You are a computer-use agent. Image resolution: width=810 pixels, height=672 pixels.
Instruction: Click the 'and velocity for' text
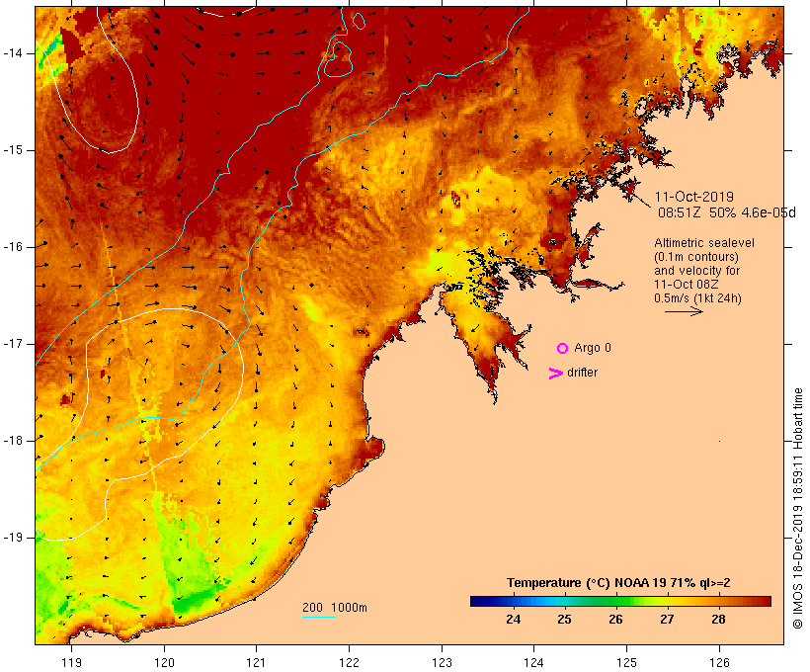pos(696,271)
